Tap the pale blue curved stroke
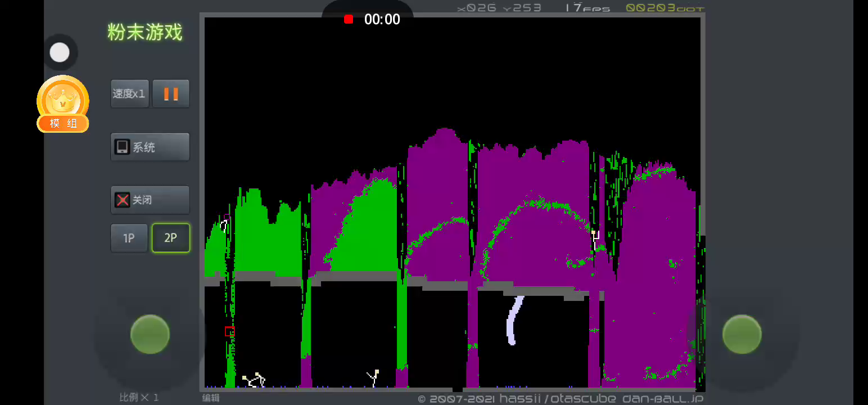 coord(513,321)
